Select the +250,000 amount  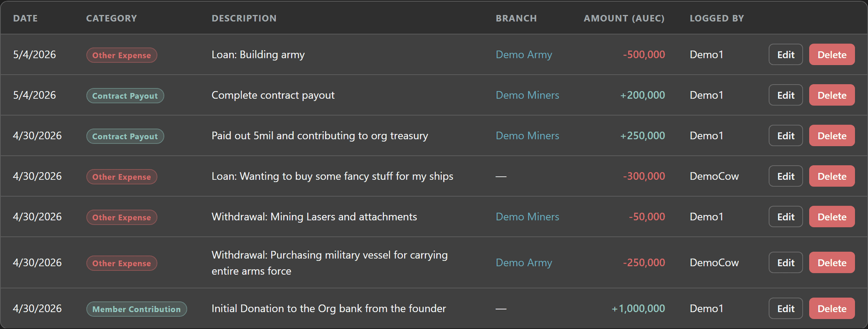tap(642, 135)
